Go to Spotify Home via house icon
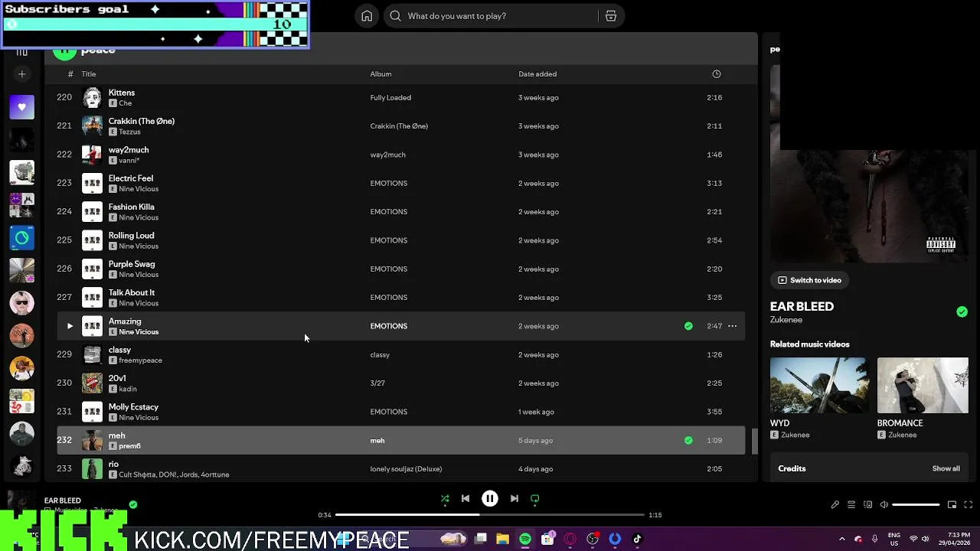 point(367,16)
